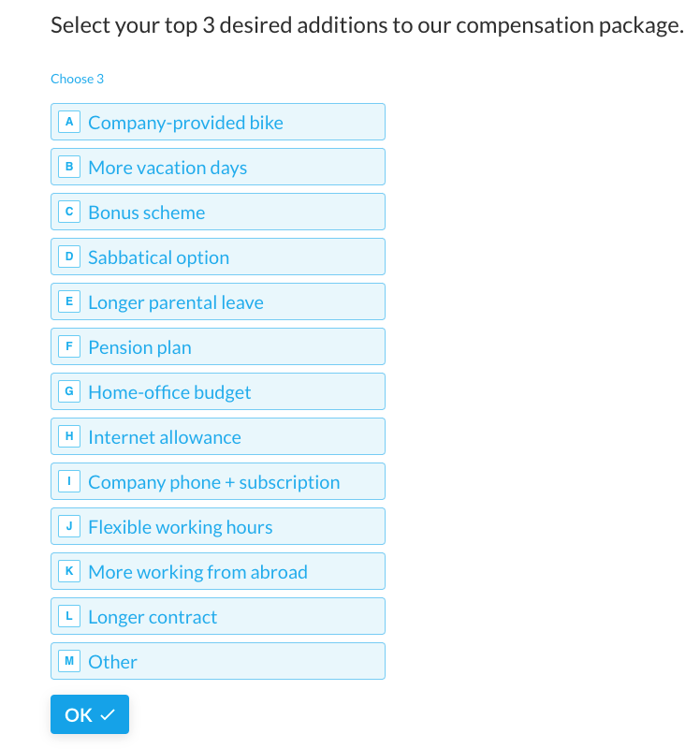Click the letter G key badge
This screenshot has width=700, height=749.
click(69, 391)
